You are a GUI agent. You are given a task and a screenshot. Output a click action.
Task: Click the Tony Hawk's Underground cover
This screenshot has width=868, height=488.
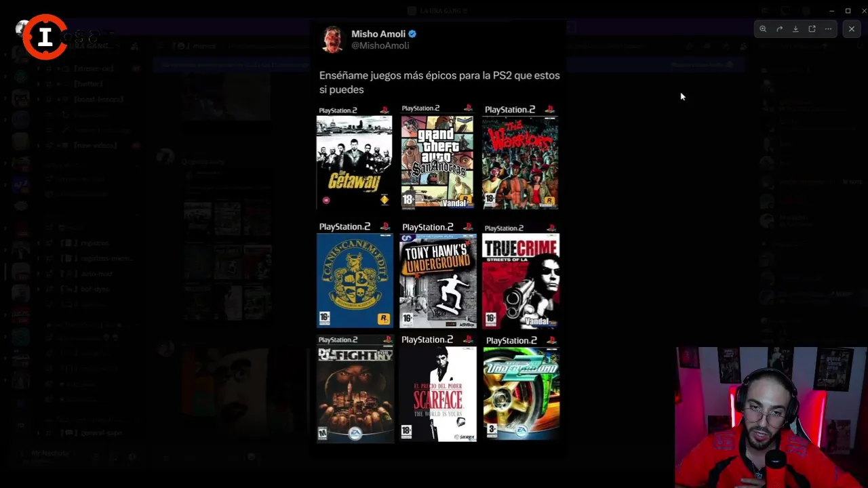tap(438, 275)
